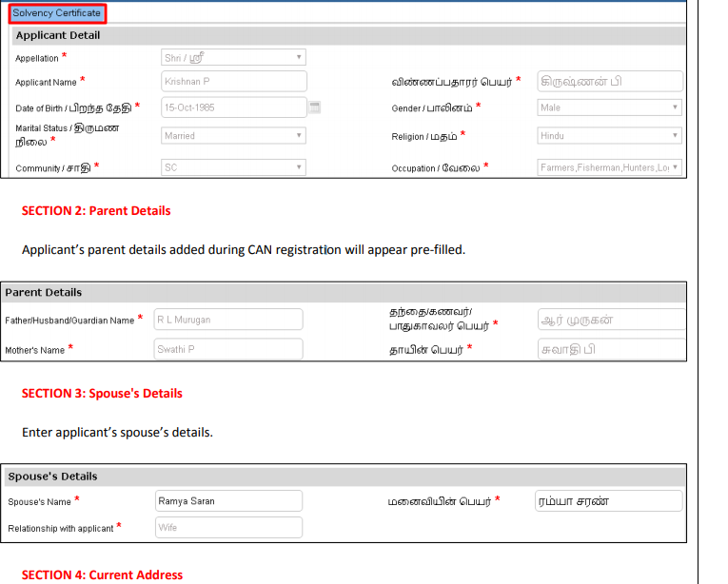Click the sentence about CAN registration pre-filled

pyautogui.click(x=244, y=250)
